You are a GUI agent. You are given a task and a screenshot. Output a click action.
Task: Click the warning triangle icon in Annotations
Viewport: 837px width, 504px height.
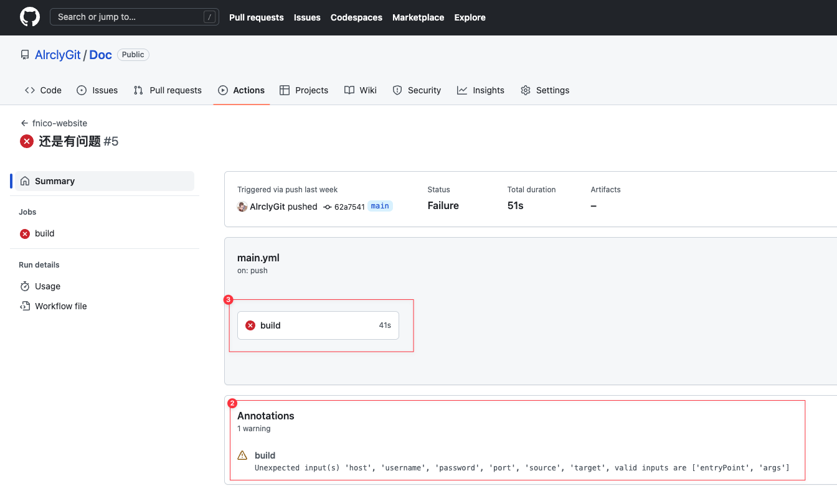(242, 455)
